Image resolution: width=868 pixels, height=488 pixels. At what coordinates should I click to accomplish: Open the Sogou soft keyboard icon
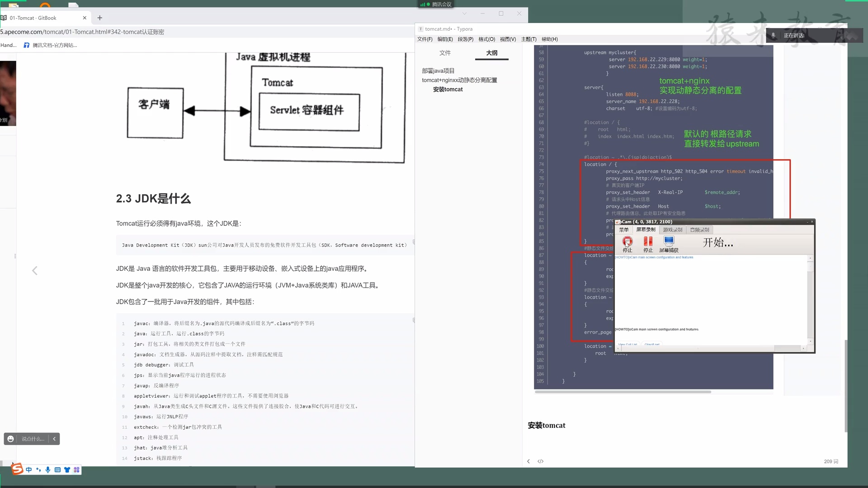click(x=57, y=470)
